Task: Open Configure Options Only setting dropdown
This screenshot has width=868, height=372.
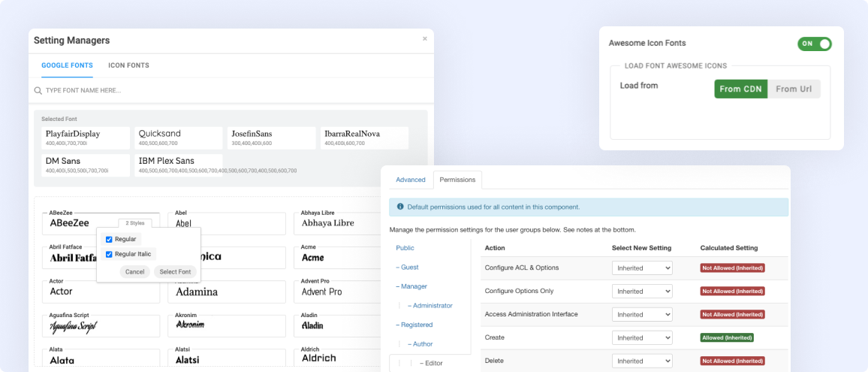Action: 642,291
